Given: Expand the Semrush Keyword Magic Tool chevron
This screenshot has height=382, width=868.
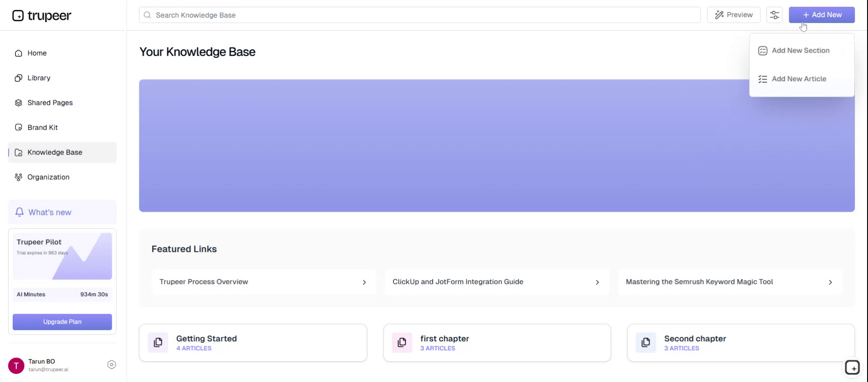Looking at the screenshot, I should (830, 282).
